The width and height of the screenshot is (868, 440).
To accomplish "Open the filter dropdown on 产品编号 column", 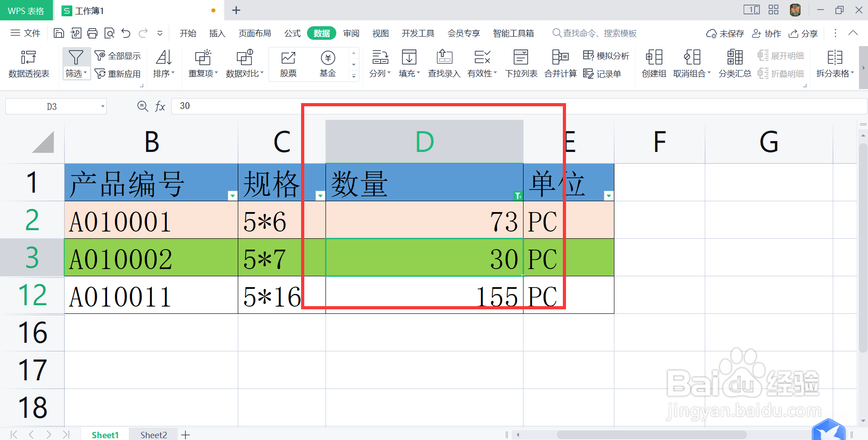I will 232,195.
